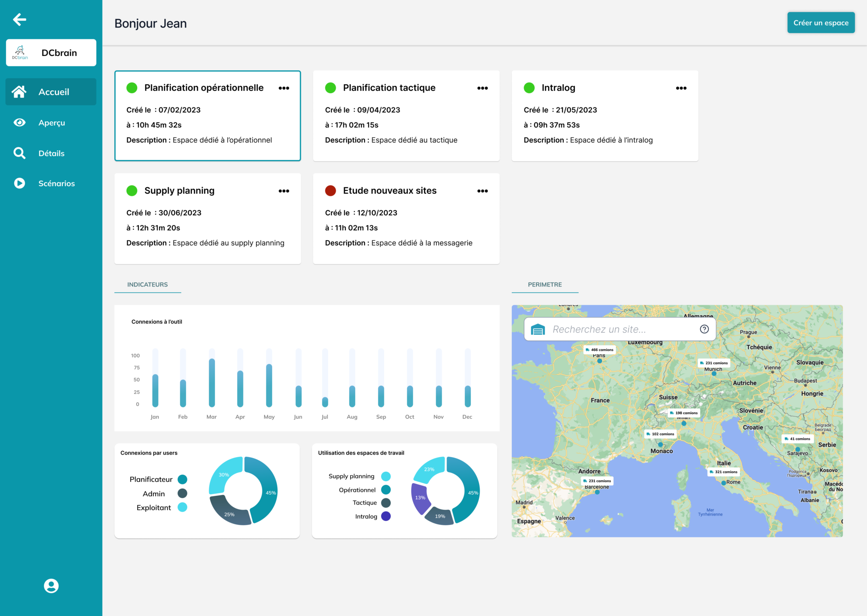
Task: Click the Créer un espace button
Action: [x=820, y=23]
